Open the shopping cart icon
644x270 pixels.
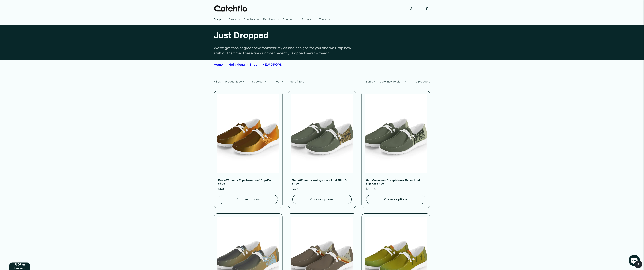pyautogui.click(x=428, y=9)
